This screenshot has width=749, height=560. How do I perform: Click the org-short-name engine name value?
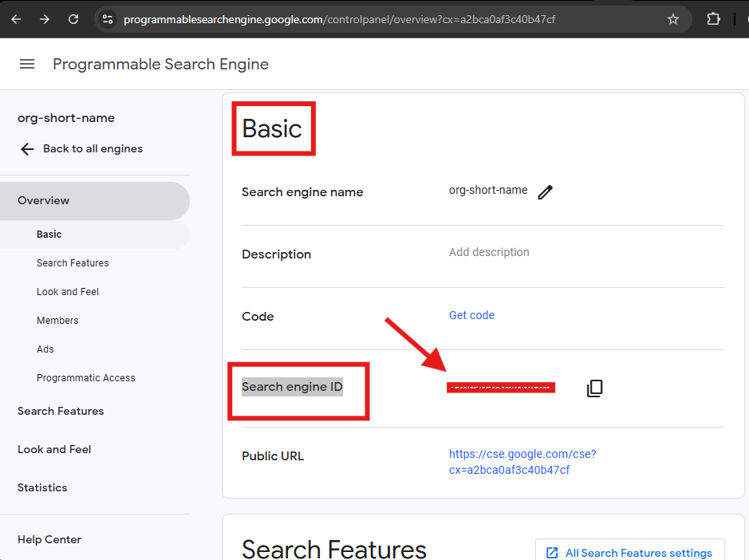[x=488, y=190]
